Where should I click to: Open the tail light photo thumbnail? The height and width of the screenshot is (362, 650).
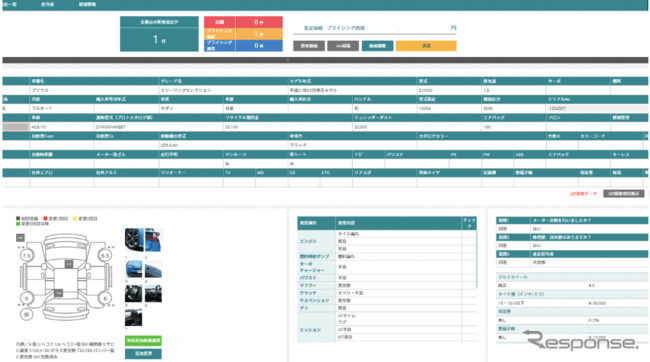point(153,239)
